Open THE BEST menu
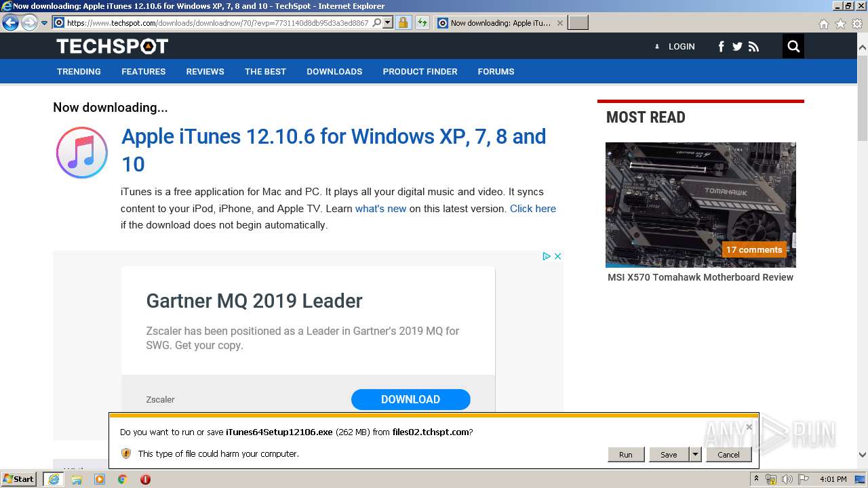The height and width of the screenshot is (488, 868). pyautogui.click(x=265, y=71)
